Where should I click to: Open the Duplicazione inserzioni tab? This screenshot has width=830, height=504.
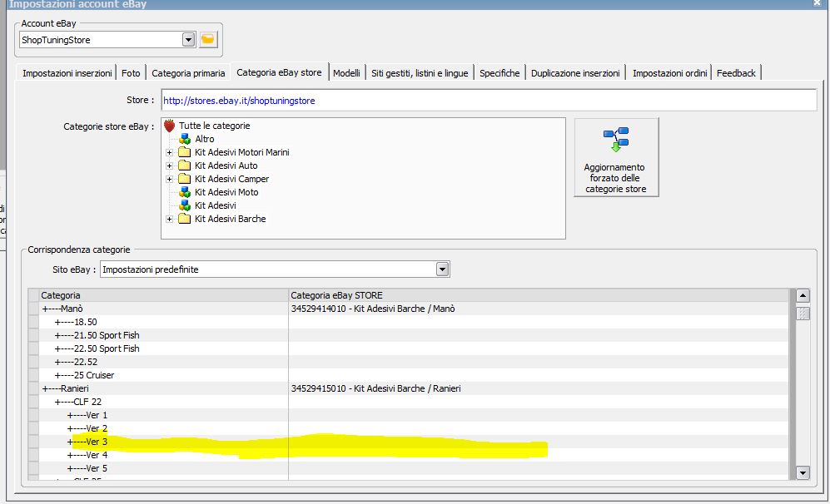(x=575, y=73)
